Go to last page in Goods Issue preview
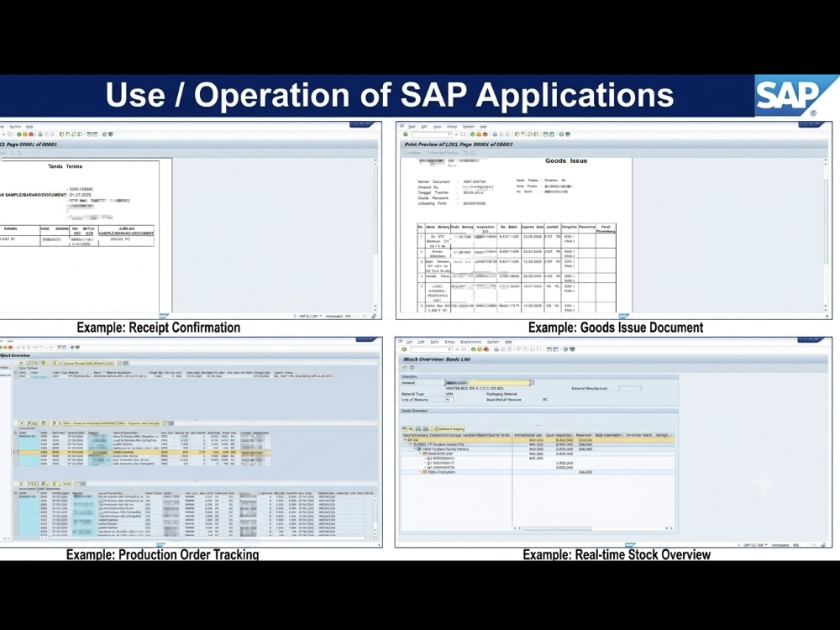This screenshot has width=840, height=630. coord(536,134)
